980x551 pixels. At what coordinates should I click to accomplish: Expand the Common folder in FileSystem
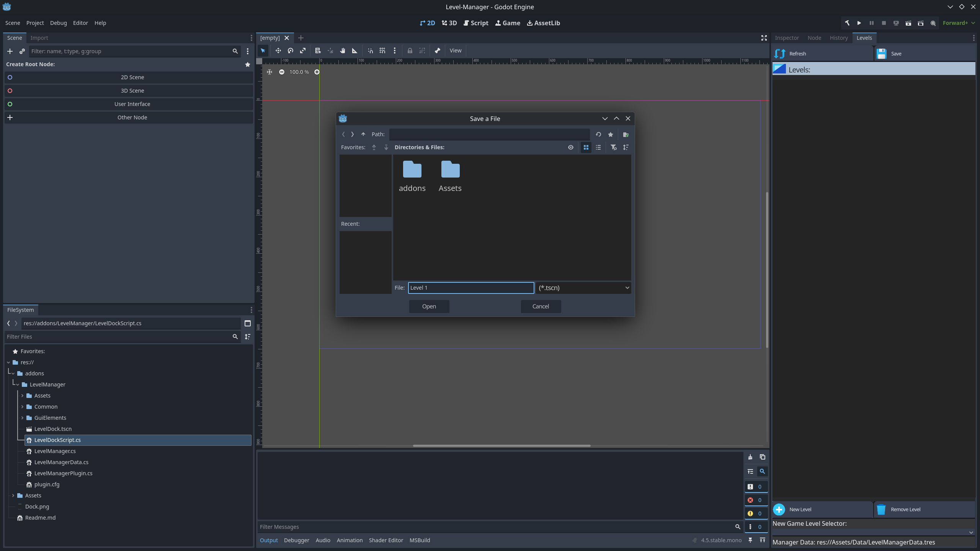click(x=22, y=407)
